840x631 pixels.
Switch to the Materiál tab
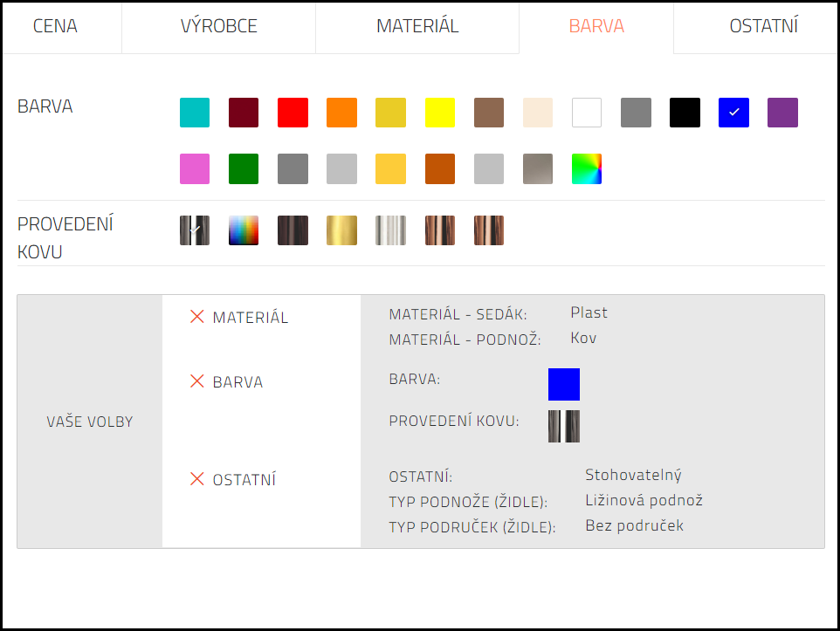(x=417, y=26)
